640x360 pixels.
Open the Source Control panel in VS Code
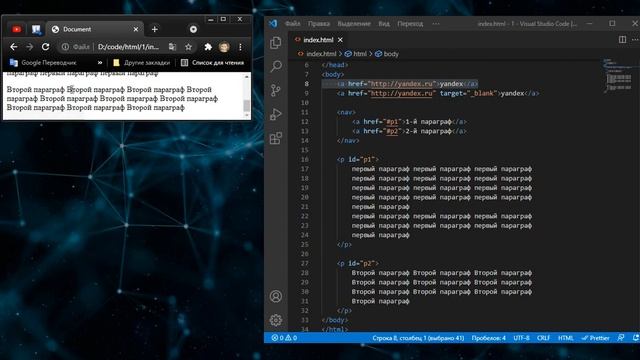pos(276,90)
